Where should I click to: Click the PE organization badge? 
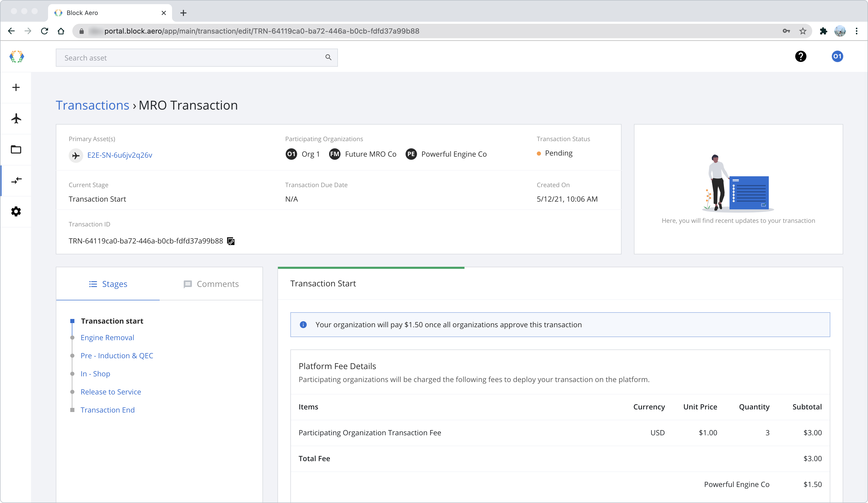point(411,154)
